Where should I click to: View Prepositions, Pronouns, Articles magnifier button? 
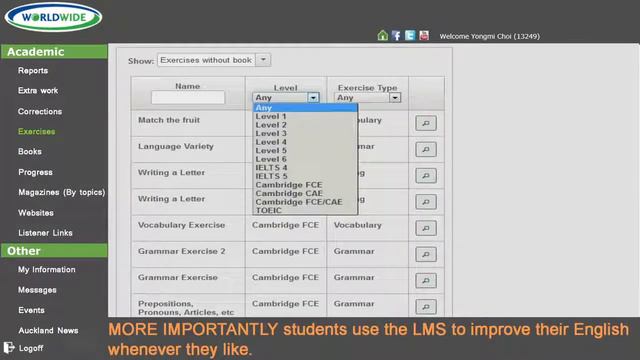426,307
